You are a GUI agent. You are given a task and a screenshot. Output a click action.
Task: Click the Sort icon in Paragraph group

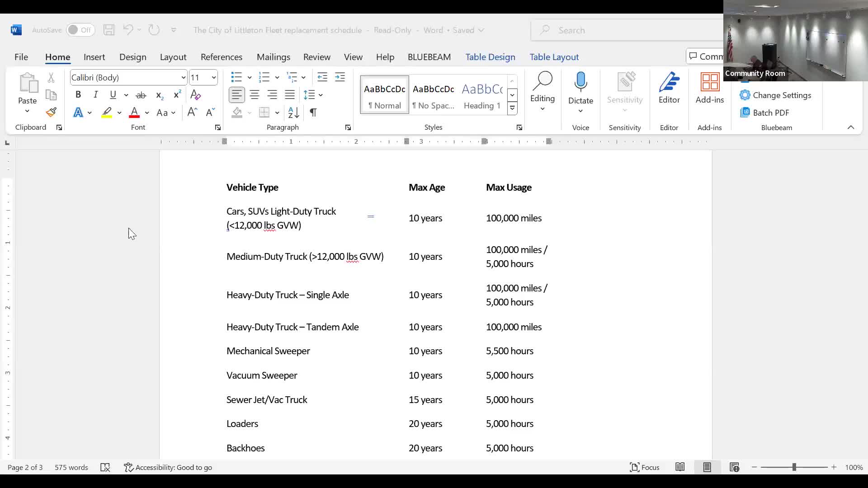pos(293,113)
